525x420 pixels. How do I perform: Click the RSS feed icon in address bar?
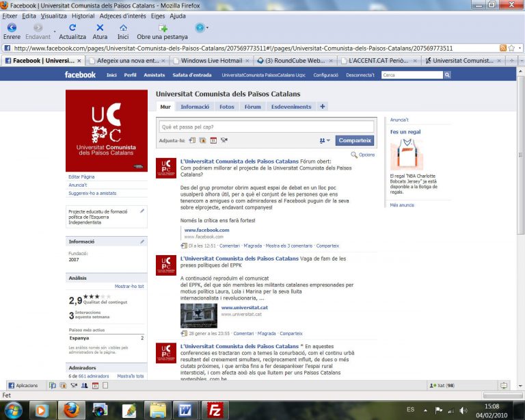502,48
